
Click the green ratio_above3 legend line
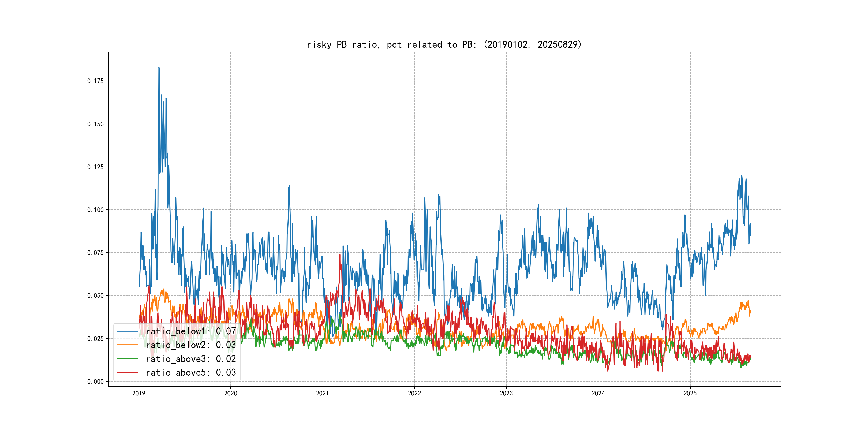pyautogui.click(x=127, y=359)
